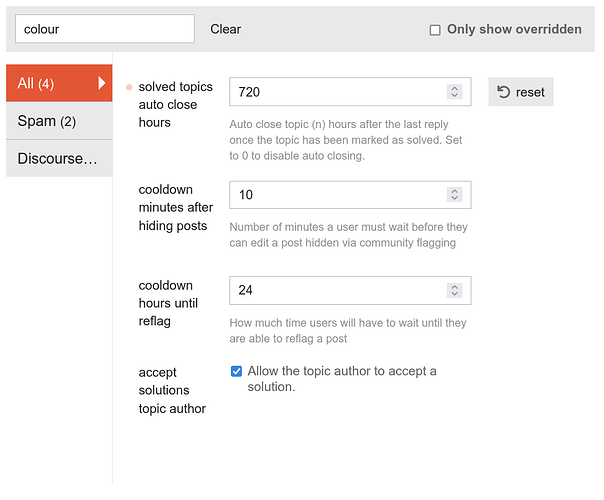Open the Discourse… category
Viewport: 604px width, 500px height.
(59, 159)
